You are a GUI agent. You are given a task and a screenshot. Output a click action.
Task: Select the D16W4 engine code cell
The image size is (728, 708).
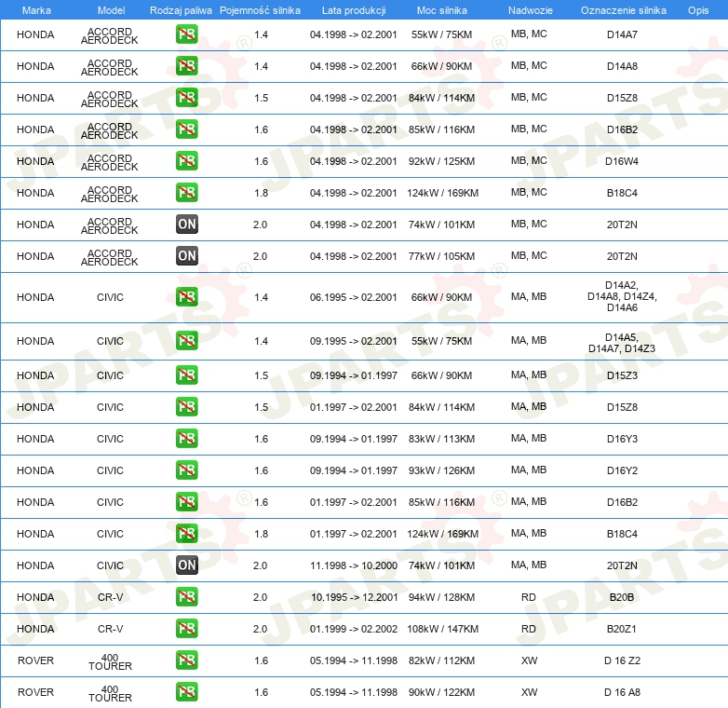[622, 161]
